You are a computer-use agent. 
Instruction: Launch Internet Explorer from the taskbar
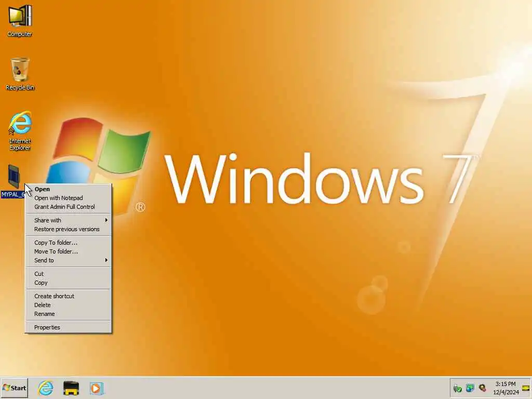click(46, 388)
